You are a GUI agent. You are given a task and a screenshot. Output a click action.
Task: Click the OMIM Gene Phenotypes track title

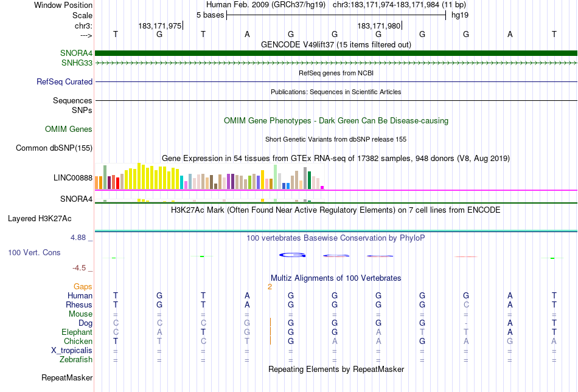click(x=336, y=121)
